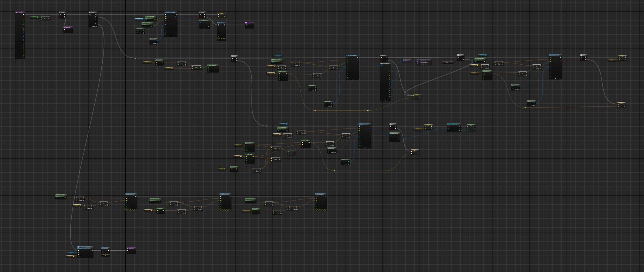Select the SET node above the top Print String
The image size is (644, 272).
click(222, 16)
